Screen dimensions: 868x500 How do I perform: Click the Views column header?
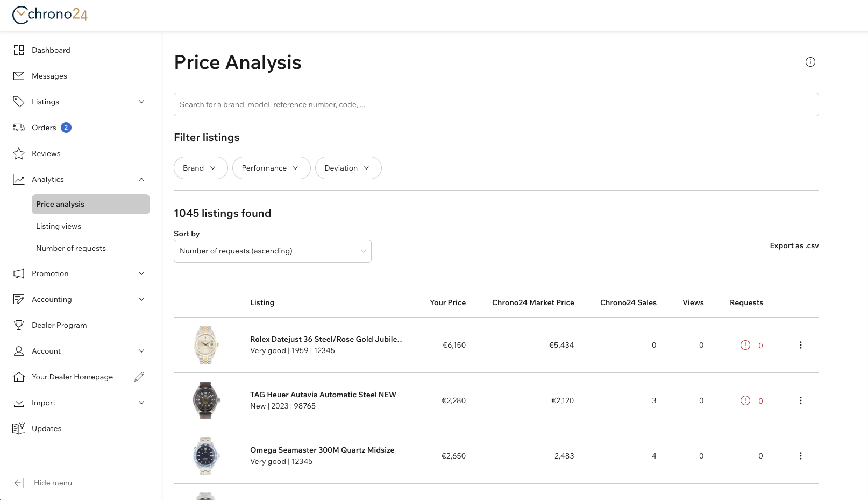tap(693, 302)
